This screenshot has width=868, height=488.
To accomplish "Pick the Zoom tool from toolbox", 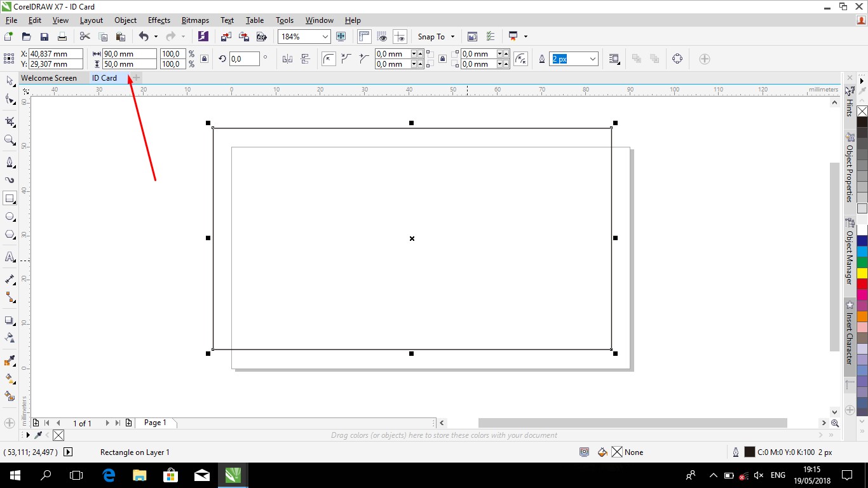I will point(10,140).
